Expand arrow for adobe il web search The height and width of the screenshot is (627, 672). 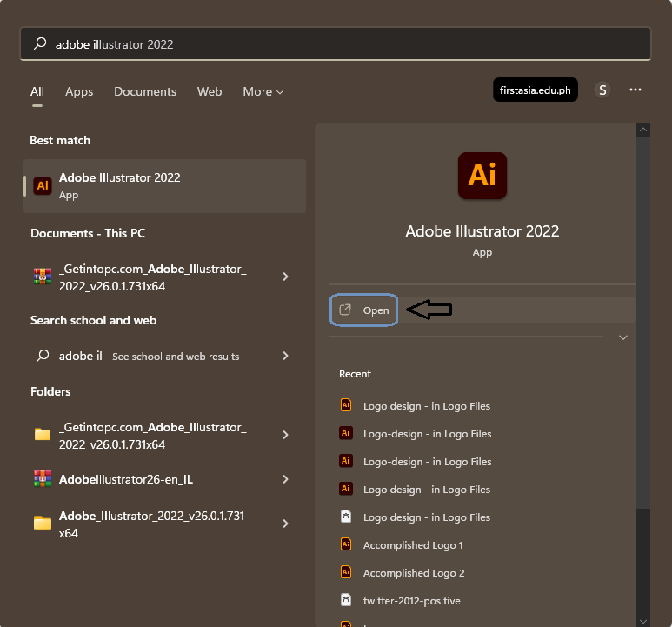286,356
